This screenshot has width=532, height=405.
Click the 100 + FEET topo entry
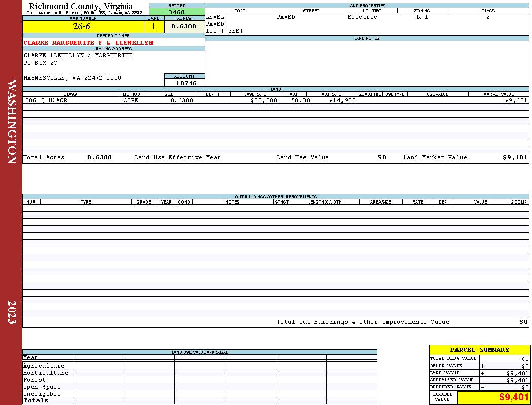224,31
